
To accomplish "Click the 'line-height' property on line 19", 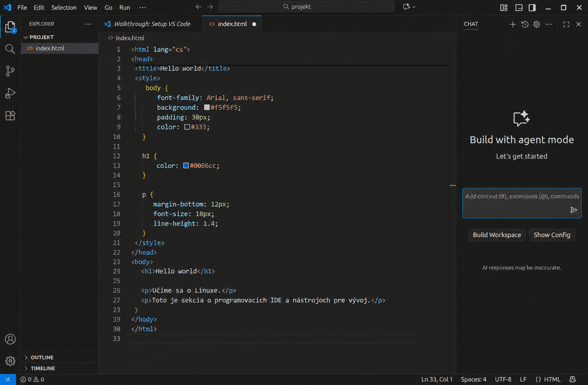I will click(x=174, y=223).
